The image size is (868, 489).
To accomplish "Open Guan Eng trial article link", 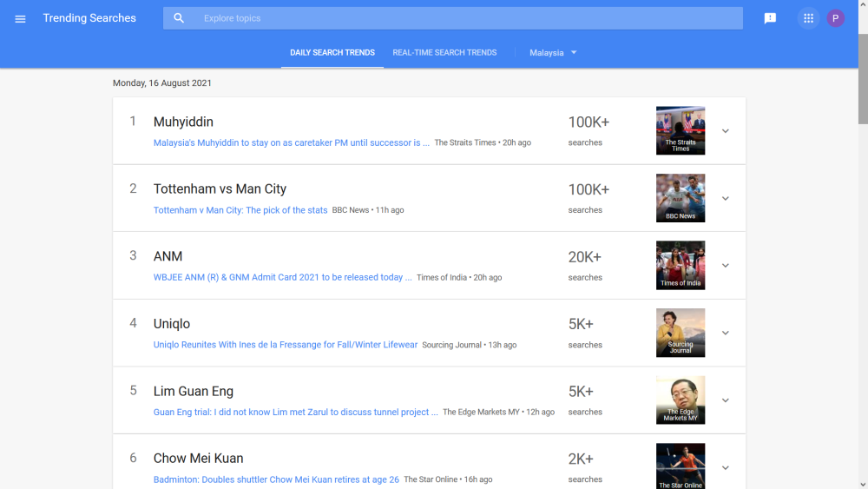I will (x=296, y=412).
